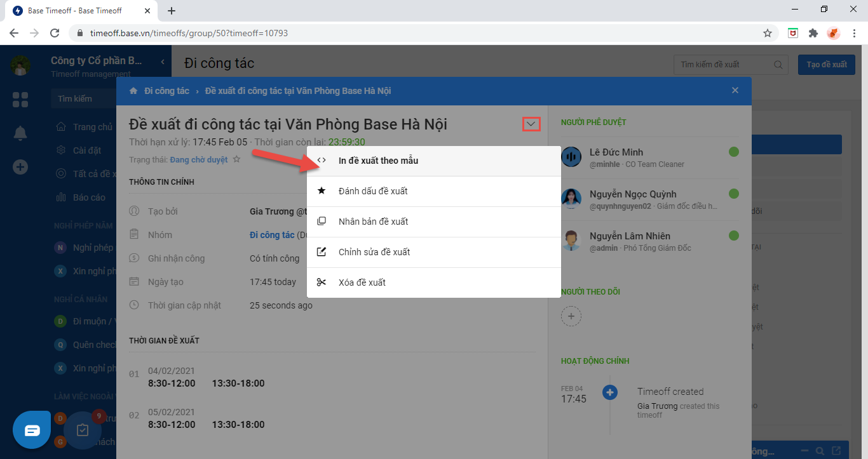Choose 'Chỉnh sửa đề xuất' menu item
This screenshot has width=868, height=459.
(433, 252)
